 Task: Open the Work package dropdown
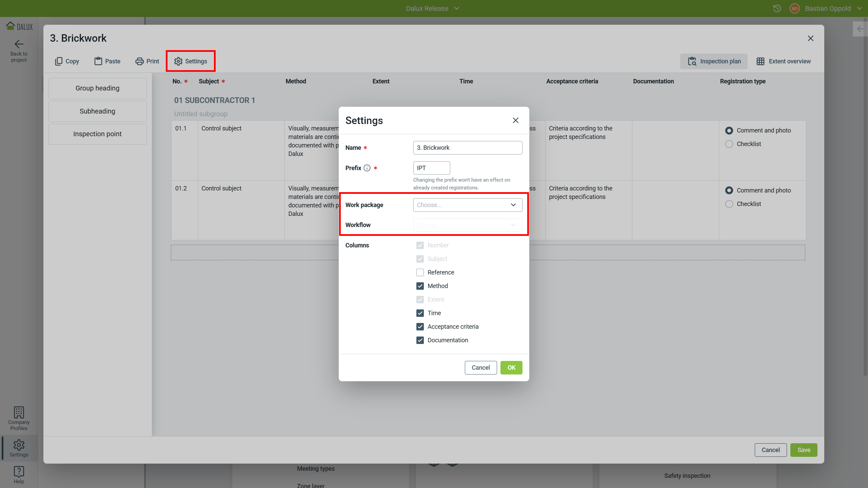coord(468,205)
